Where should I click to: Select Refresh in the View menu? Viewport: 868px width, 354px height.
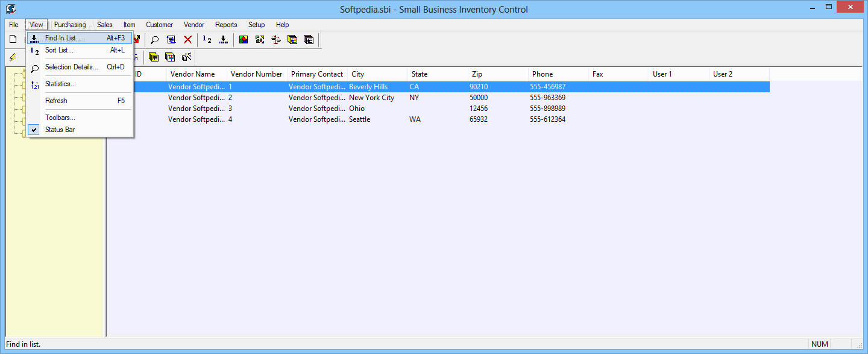pos(80,101)
